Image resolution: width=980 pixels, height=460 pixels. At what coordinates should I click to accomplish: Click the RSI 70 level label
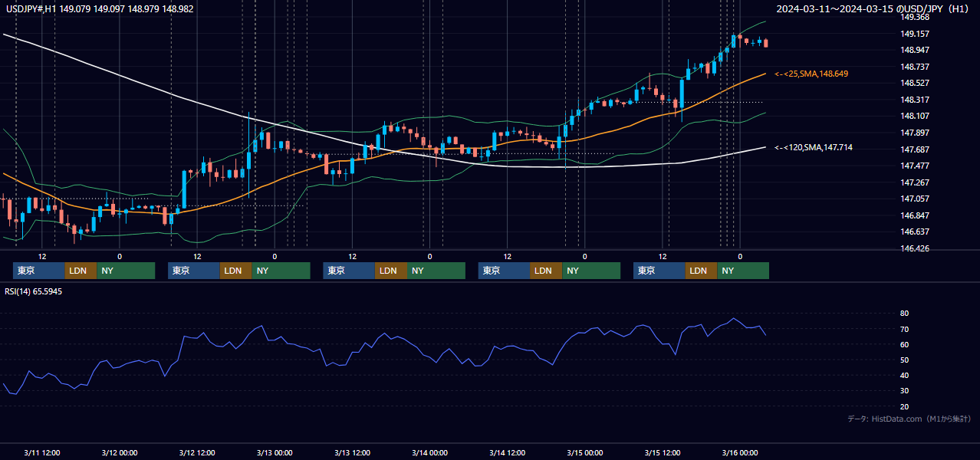[x=904, y=329]
